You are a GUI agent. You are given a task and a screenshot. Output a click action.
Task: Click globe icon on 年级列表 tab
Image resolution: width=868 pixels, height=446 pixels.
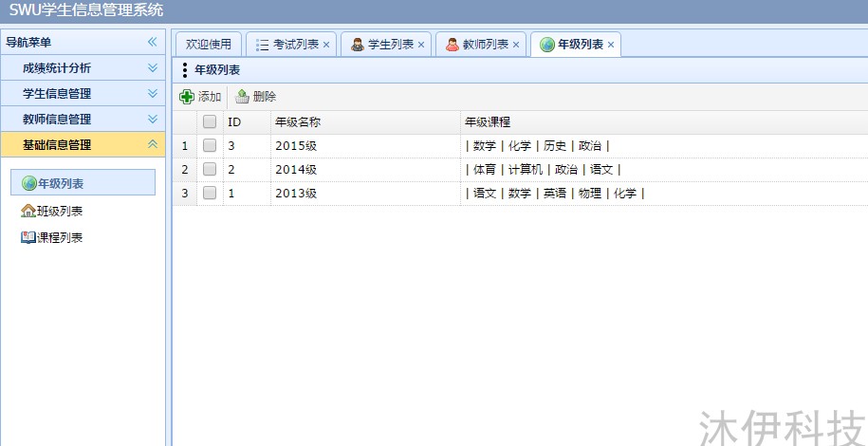[x=547, y=45]
